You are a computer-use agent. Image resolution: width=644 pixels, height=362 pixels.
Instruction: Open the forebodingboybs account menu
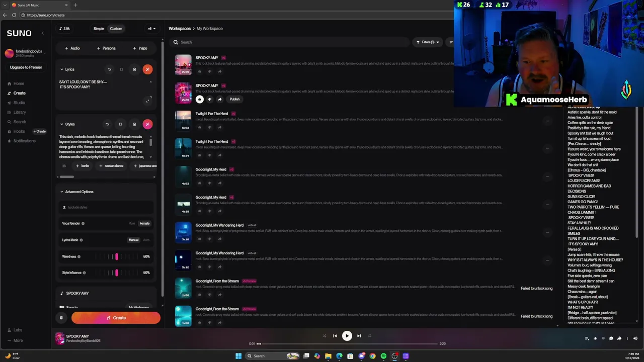(x=24, y=53)
